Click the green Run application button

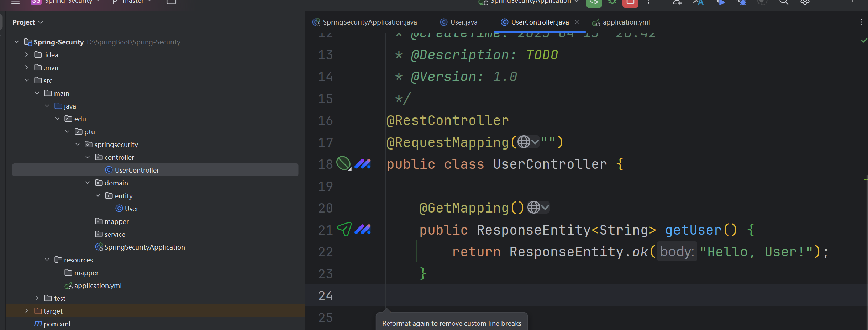pos(594,2)
